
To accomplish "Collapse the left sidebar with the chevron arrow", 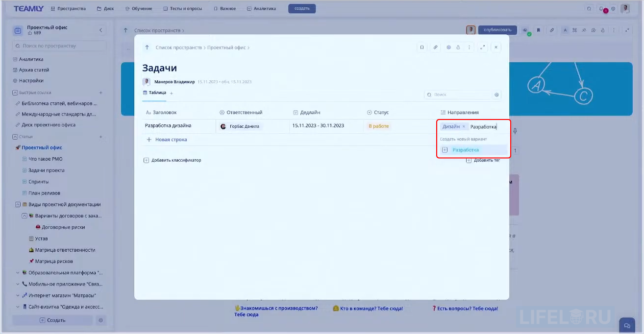I will [x=101, y=30].
